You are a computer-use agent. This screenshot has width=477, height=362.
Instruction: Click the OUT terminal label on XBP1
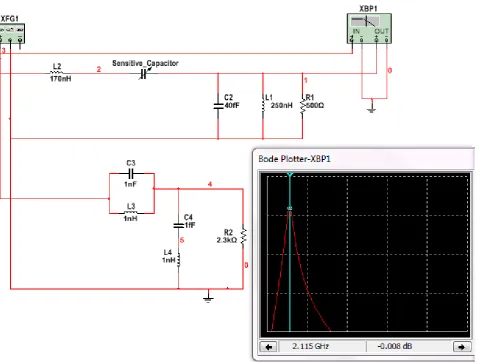[381, 32]
